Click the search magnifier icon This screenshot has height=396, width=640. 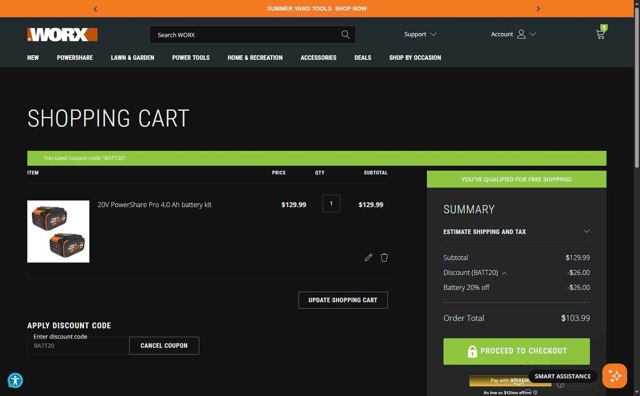tap(345, 35)
